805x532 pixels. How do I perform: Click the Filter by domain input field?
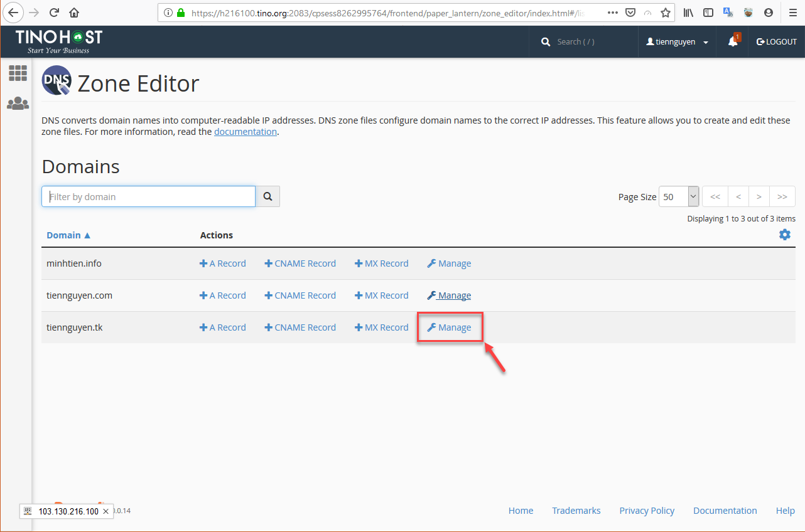[149, 196]
